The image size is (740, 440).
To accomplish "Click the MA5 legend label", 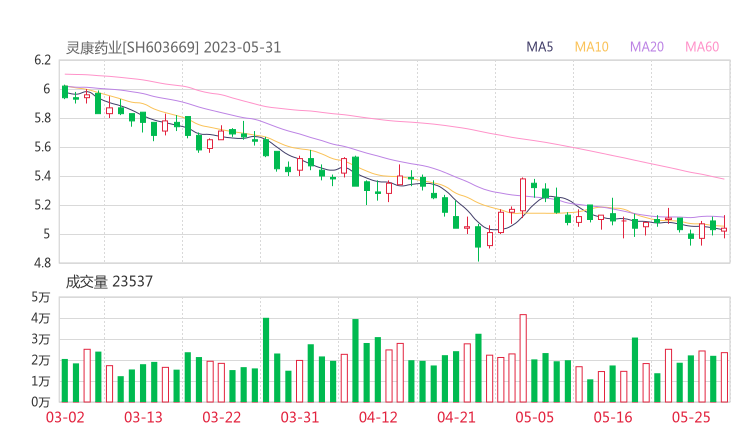I will click(539, 47).
